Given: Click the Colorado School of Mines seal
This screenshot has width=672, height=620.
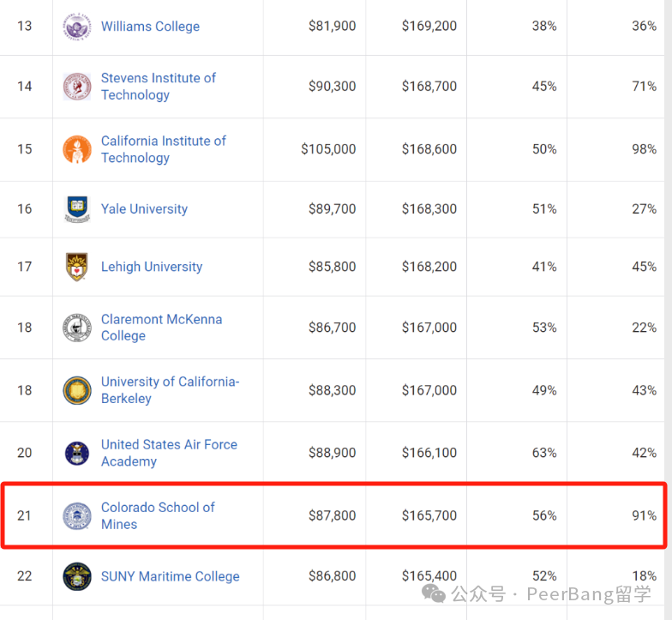Looking at the screenshot, I should click(77, 516).
